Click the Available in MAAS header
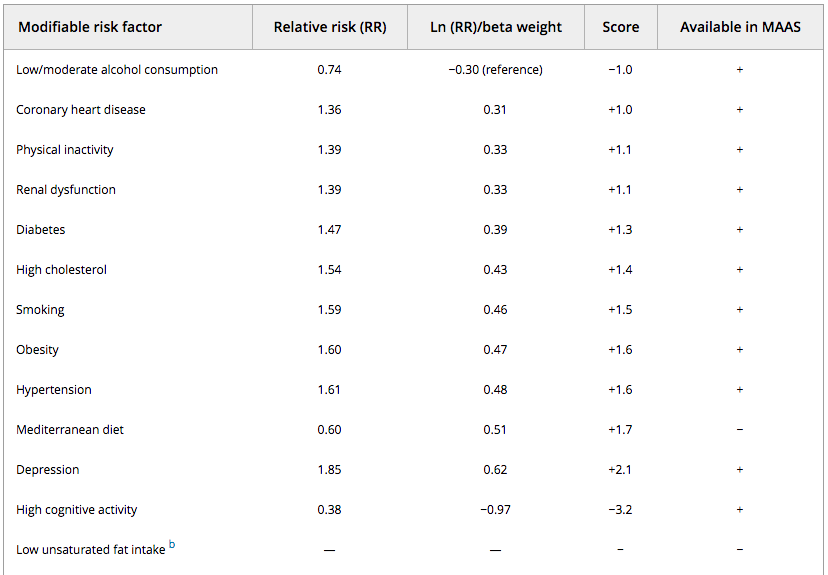This screenshot has width=828, height=575. [740, 27]
